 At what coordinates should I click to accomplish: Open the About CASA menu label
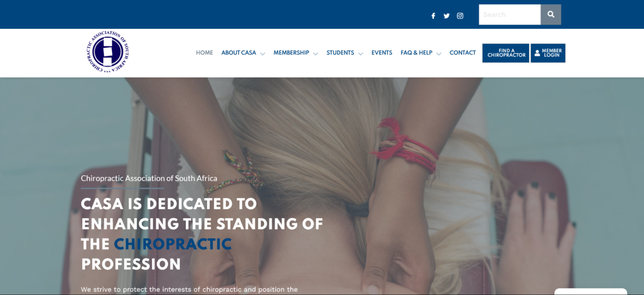pyautogui.click(x=239, y=53)
